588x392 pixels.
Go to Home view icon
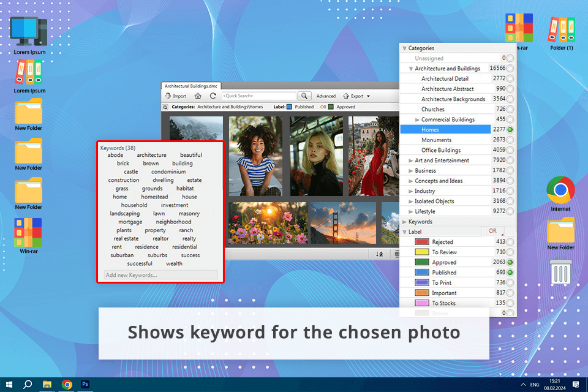[198, 96]
